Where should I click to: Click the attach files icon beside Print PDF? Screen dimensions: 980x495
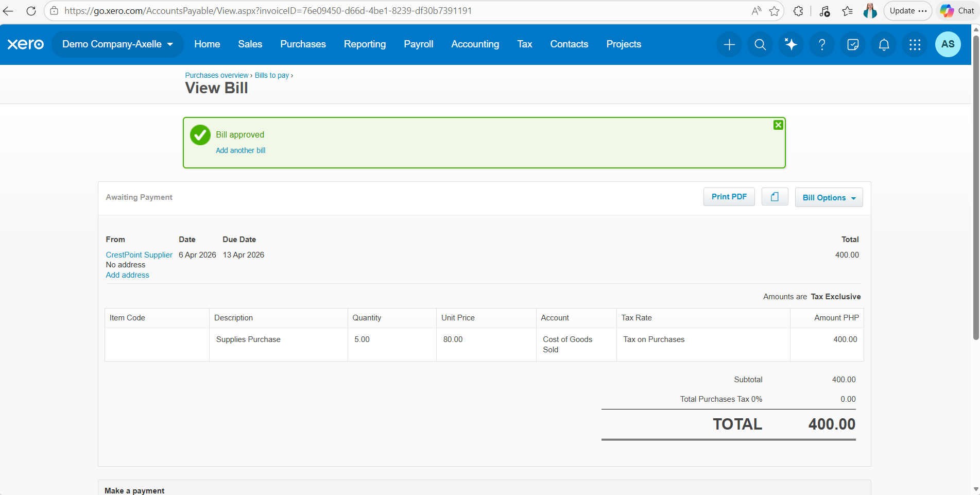click(775, 197)
